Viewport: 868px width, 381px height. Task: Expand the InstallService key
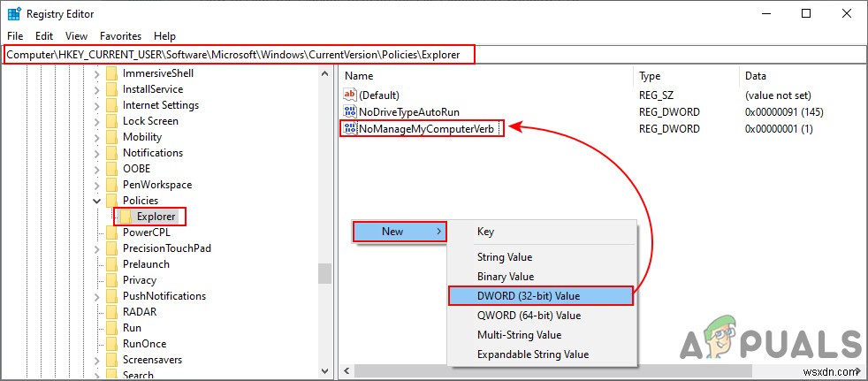97,89
